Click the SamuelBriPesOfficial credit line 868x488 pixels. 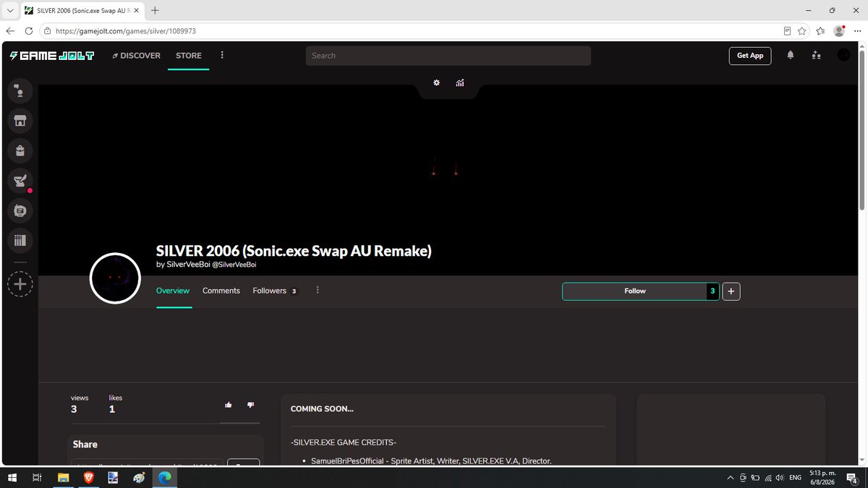coord(431,461)
